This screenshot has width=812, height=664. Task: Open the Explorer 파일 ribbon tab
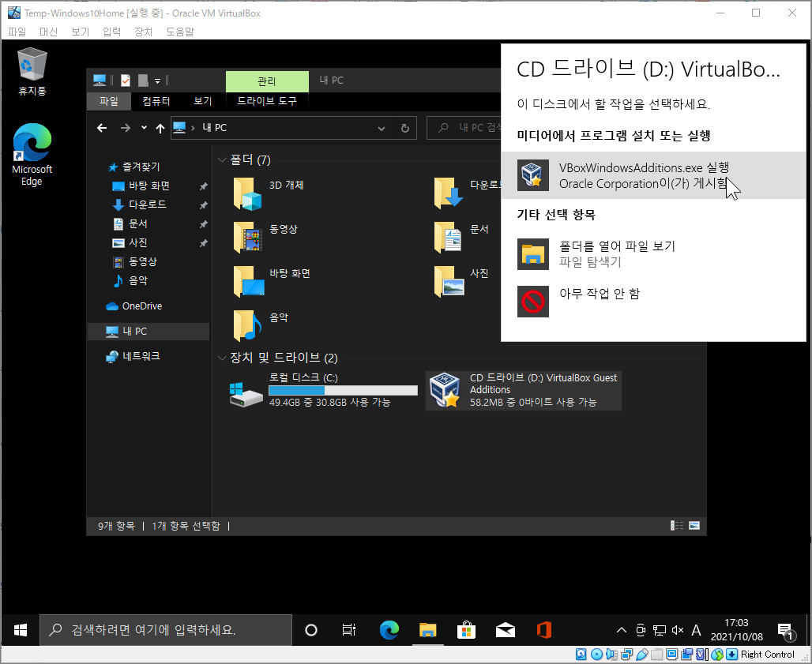[109, 101]
